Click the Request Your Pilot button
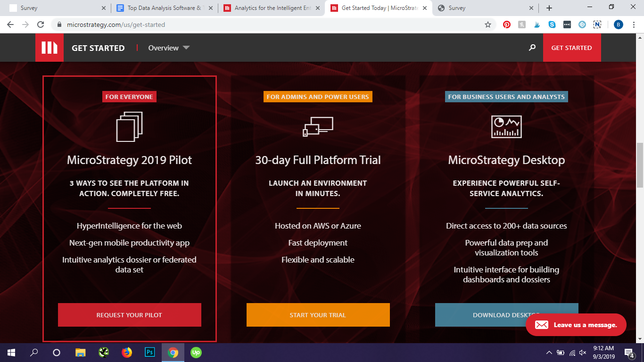644x362 pixels. tap(129, 315)
